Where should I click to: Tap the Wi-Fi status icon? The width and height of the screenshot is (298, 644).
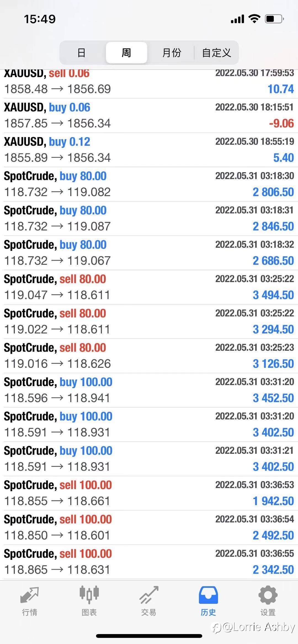[x=254, y=19]
